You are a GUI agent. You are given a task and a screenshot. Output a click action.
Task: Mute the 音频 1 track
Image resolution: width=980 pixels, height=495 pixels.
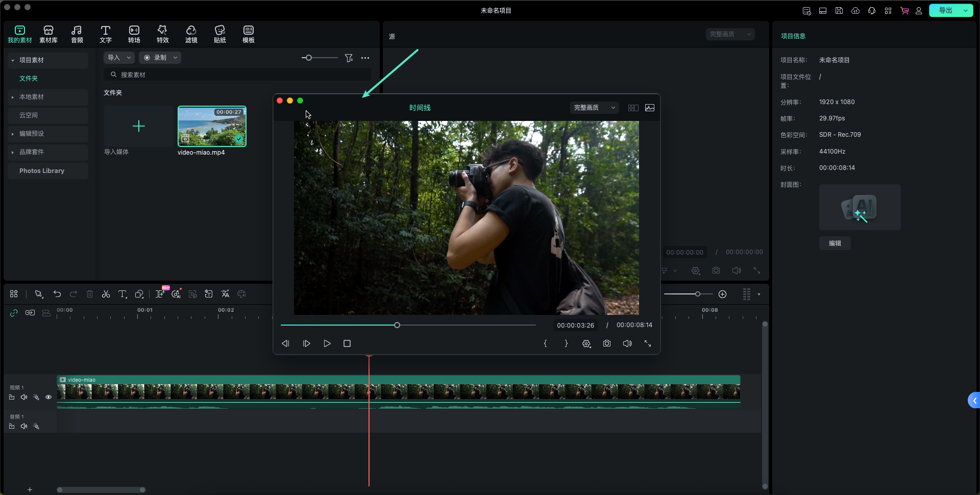coord(24,426)
